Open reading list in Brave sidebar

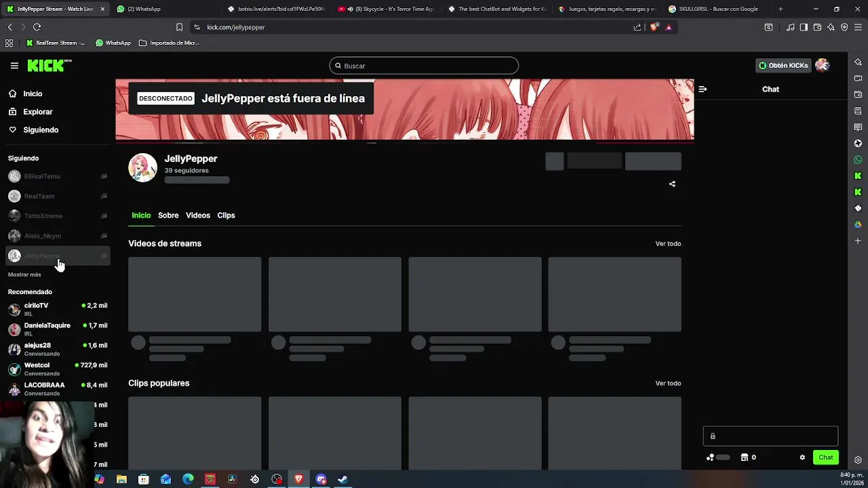tap(858, 127)
